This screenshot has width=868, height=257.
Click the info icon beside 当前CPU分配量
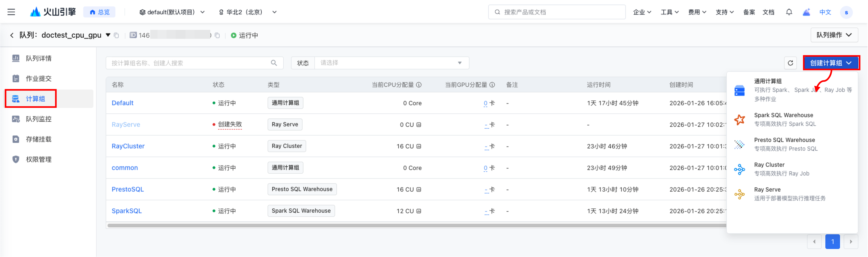[419, 85]
